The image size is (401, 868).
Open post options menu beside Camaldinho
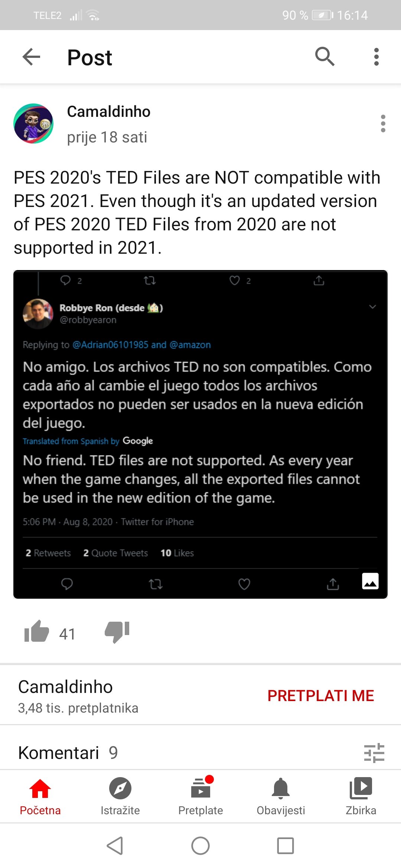(383, 124)
